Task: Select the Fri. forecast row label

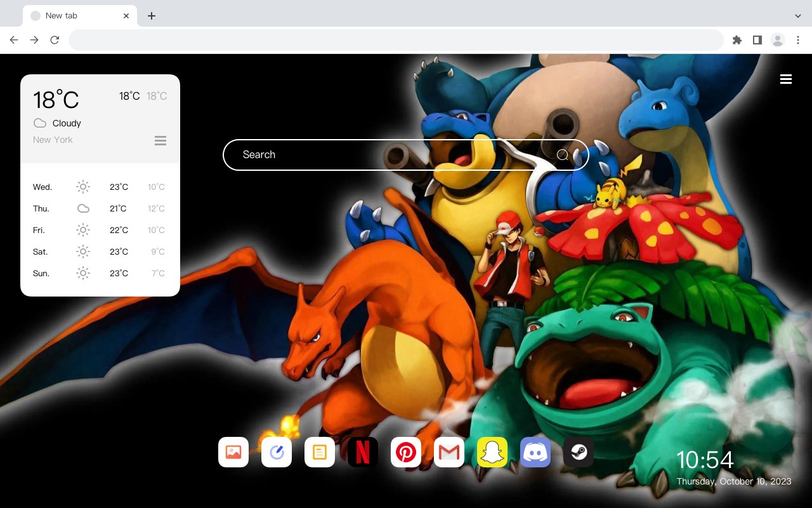Action: pyautogui.click(x=39, y=231)
